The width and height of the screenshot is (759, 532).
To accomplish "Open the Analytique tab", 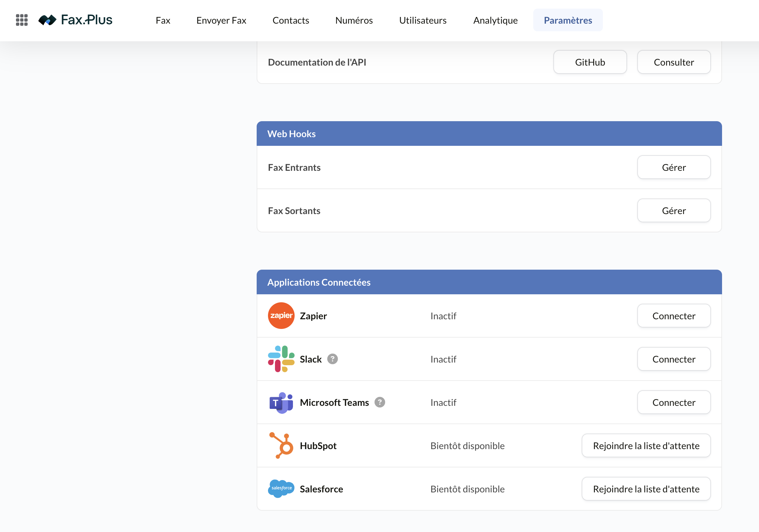I will [495, 20].
